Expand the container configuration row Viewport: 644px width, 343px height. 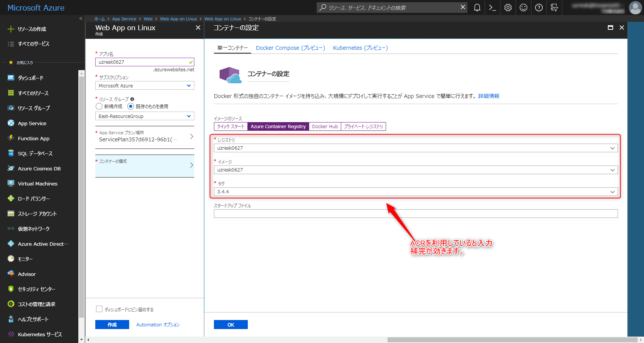(x=145, y=166)
